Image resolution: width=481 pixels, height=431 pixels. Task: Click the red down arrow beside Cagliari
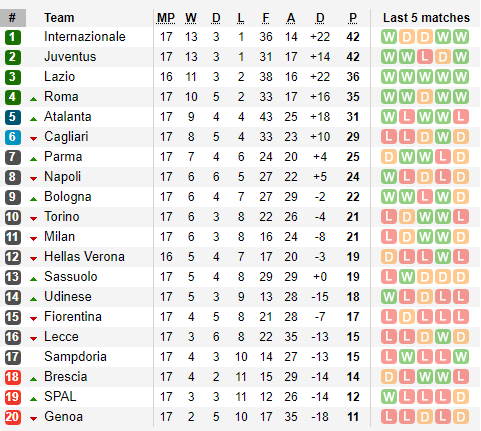point(33,139)
